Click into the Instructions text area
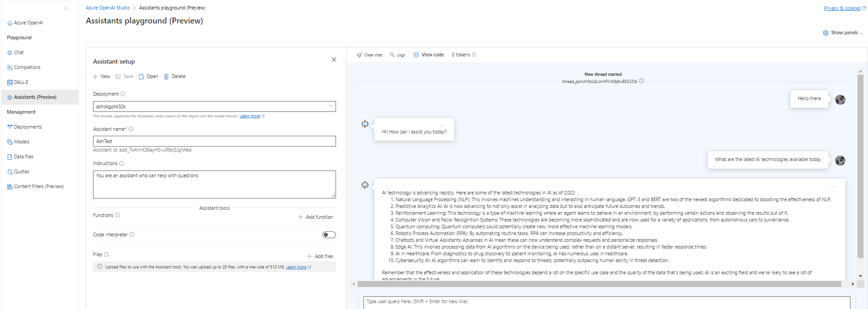 215,184
